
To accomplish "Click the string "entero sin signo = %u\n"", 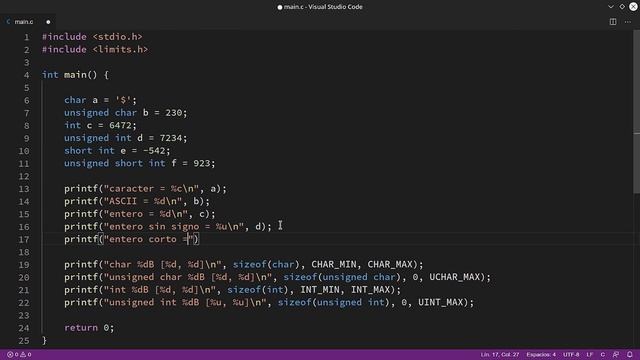I will (x=173, y=227).
